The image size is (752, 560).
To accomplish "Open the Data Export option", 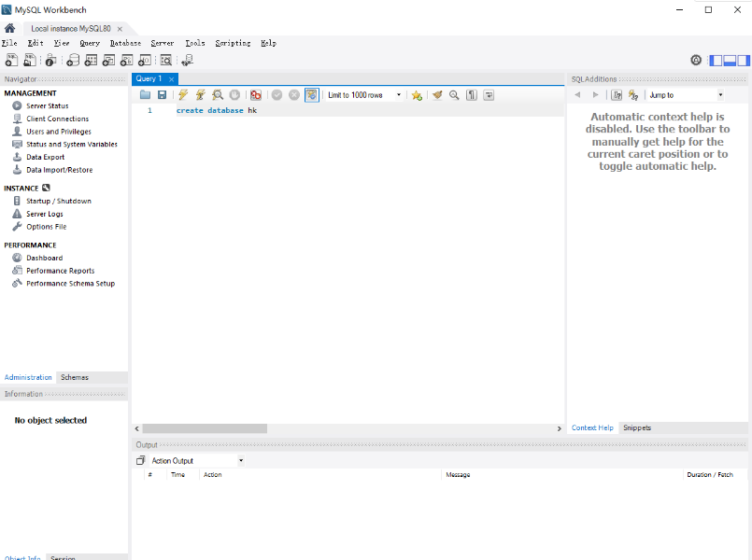I will [45, 157].
